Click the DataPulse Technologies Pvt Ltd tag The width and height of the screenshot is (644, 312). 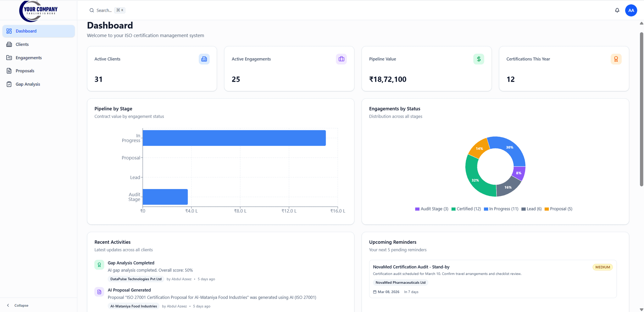click(x=136, y=279)
